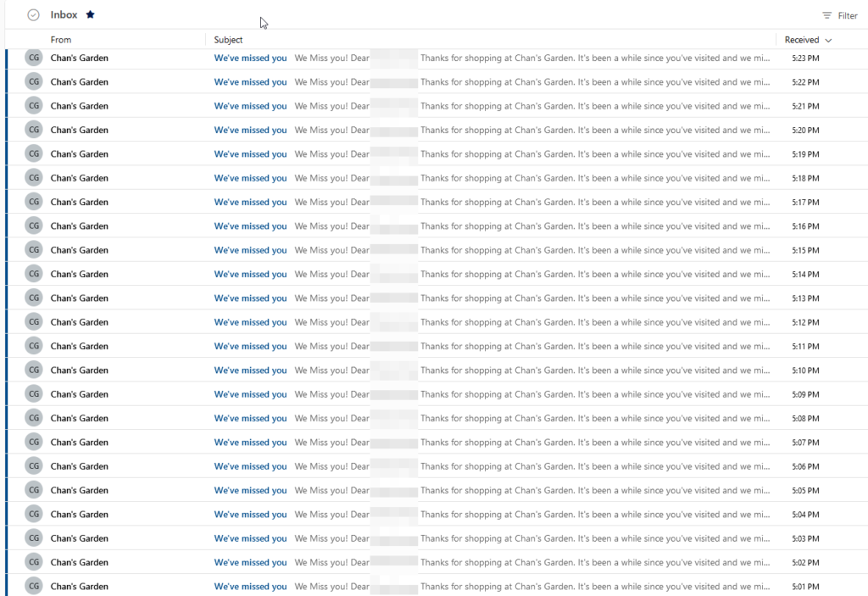Image resolution: width=868 pixels, height=596 pixels.
Task: Open Chan's Garden email received at 5:15 PM
Action: click(x=80, y=250)
